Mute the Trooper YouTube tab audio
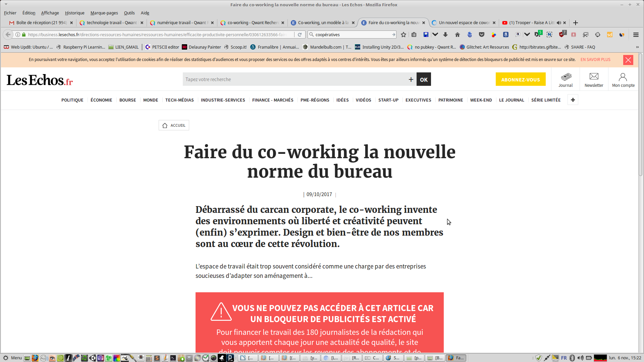644x362 pixels. click(559, 23)
